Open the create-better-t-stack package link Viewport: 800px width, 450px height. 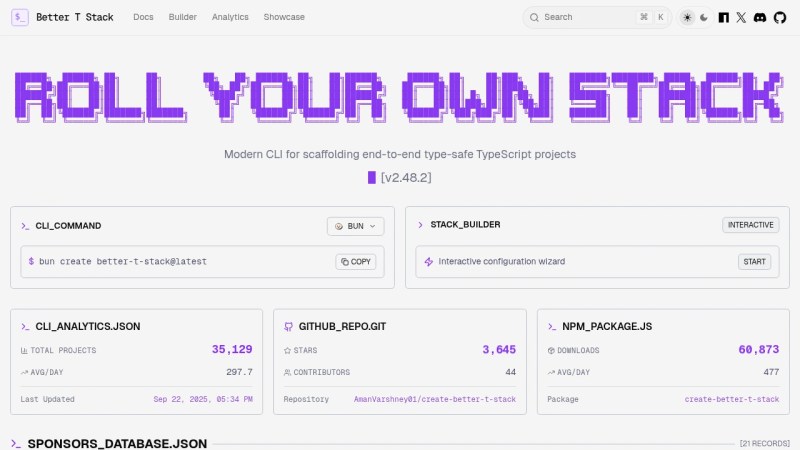732,399
